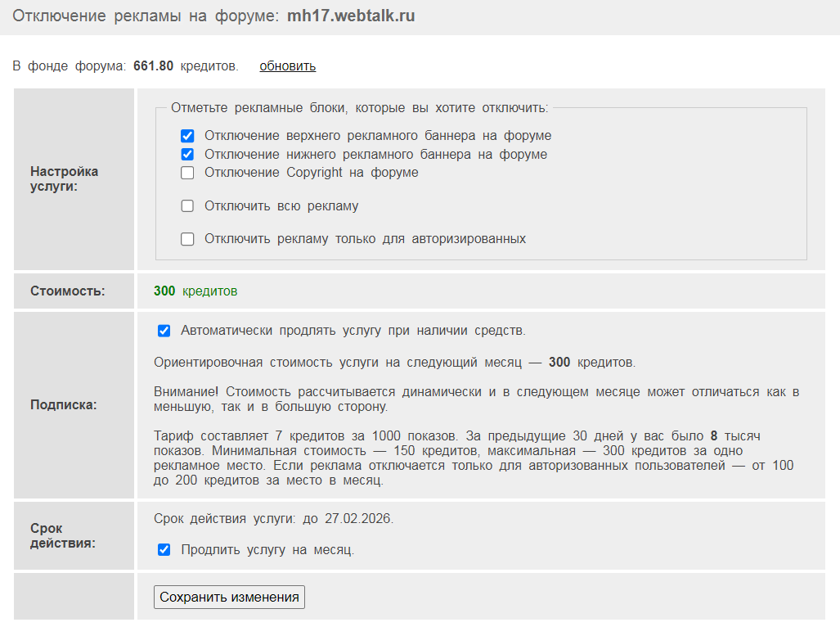Click the forum fund balance 661.80
The image size is (840, 627).
point(153,66)
